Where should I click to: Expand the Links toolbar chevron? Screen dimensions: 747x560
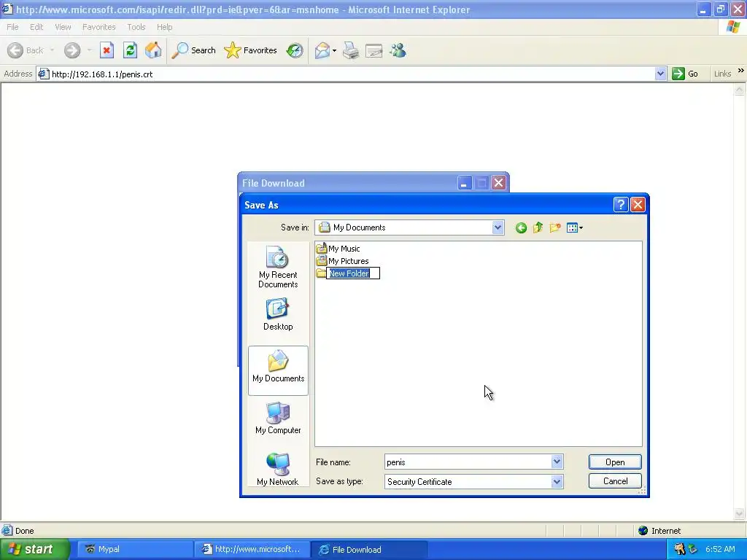[741, 71]
